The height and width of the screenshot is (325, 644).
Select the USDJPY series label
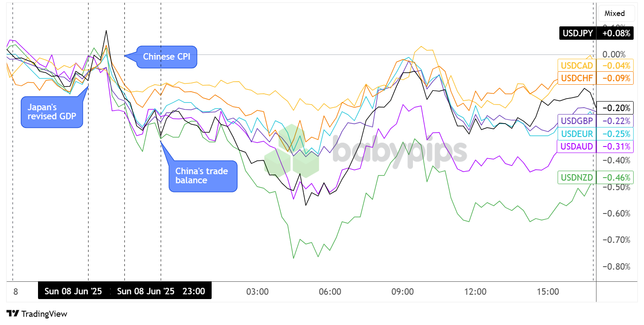click(x=577, y=33)
